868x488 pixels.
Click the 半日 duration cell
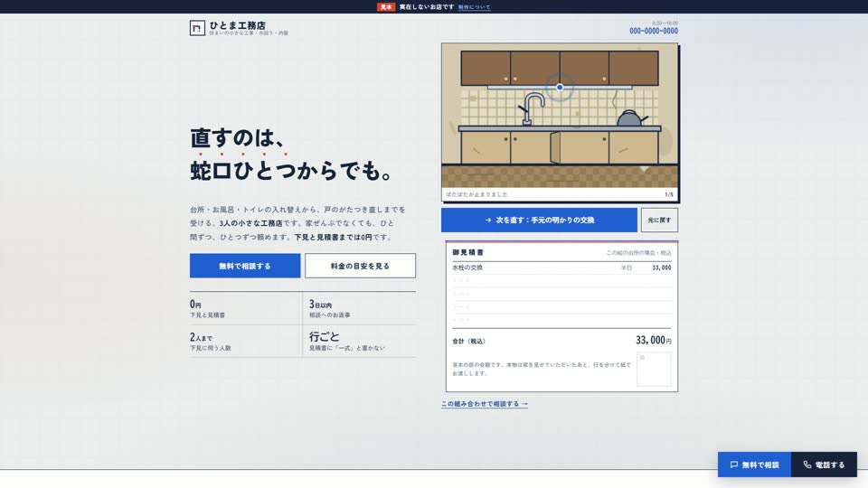pyautogui.click(x=626, y=267)
